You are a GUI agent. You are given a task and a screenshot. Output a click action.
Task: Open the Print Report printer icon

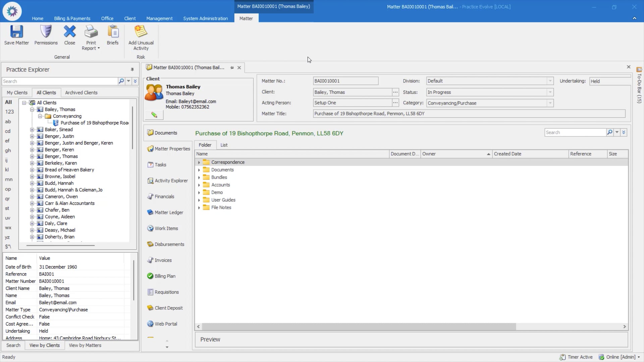(91, 32)
